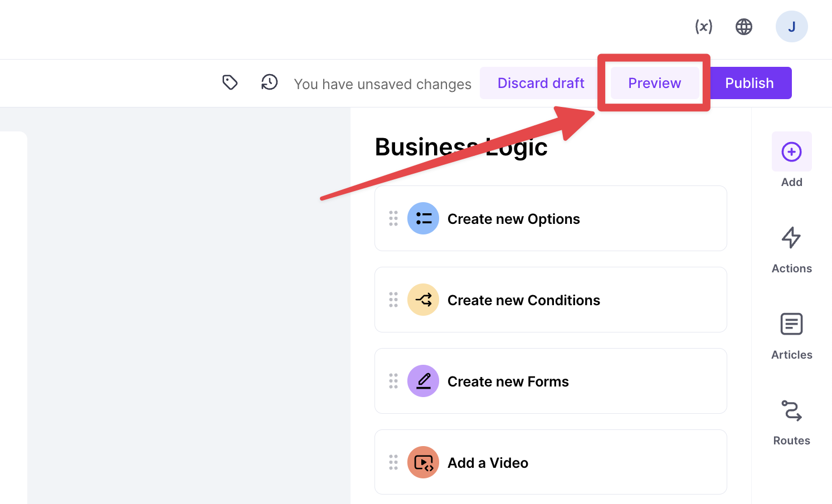This screenshot has height=504, width=832.
Task: Click the blue Options list icon
Action: click(424, 218)
